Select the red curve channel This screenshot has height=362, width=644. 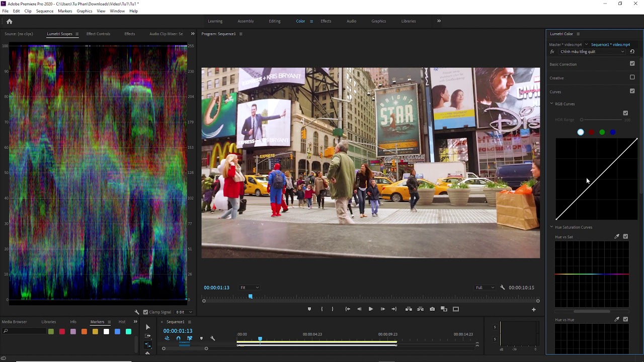tap(591, 132)
